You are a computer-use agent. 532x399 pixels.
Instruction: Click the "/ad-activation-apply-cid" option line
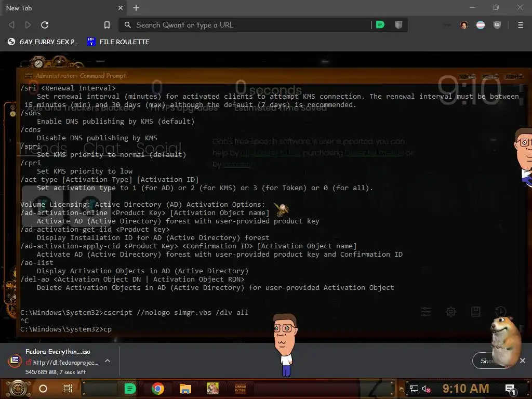(189, 246)
